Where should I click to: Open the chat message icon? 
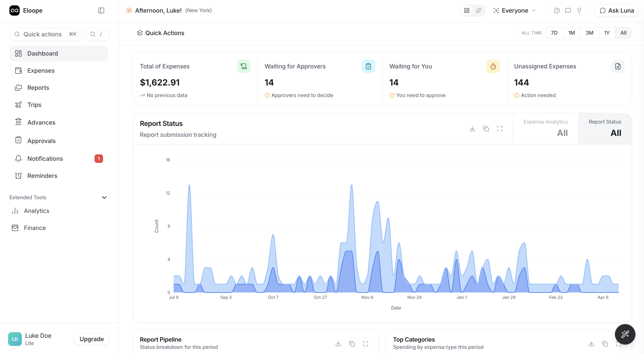tap(568, 10)
